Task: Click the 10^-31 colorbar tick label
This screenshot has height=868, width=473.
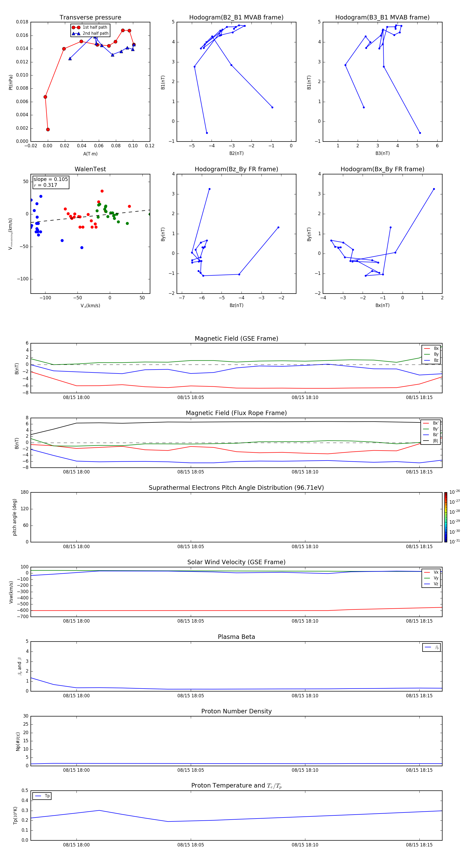Action: click(455, 542)
